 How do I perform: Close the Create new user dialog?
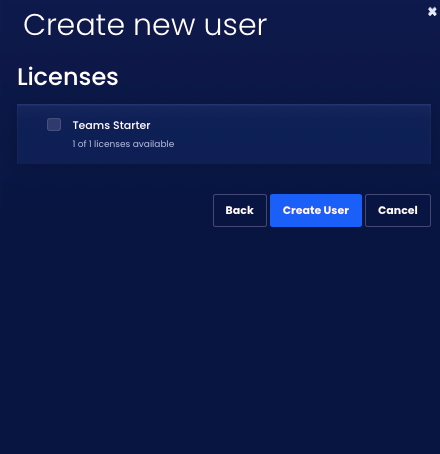[432, 12]
